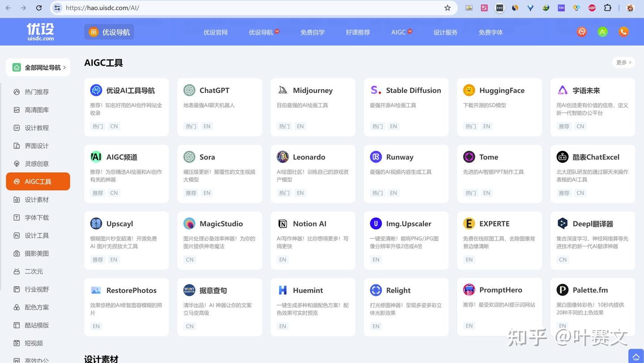Click the Huemint H icon

[283, 290]
